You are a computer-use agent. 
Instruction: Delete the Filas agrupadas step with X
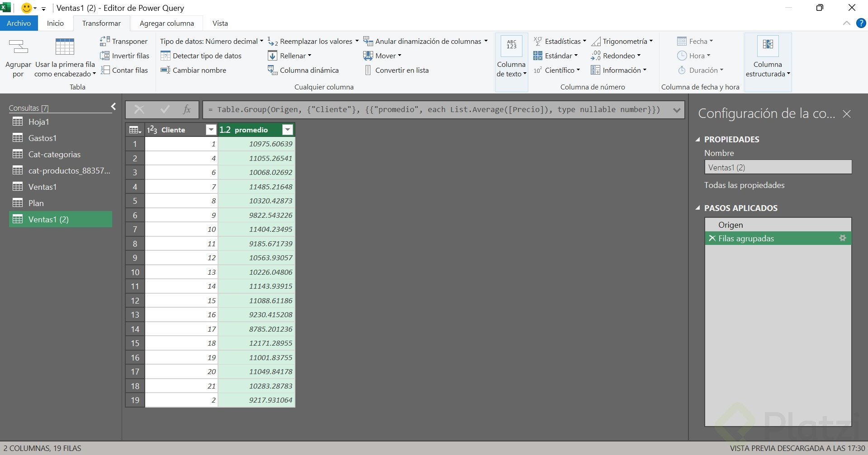[x=712, y=238]
